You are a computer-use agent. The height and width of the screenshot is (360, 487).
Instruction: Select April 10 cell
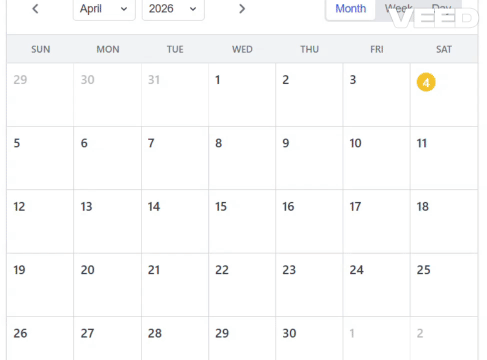[376, 158]
